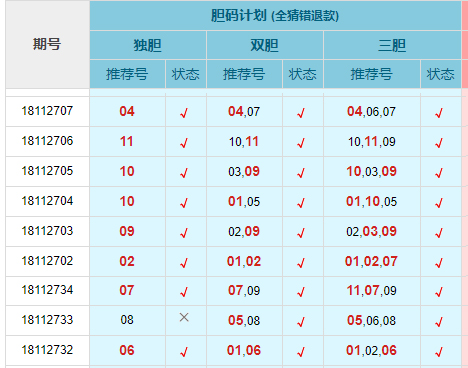Click 三胆 recommended numbers 04,06,07
Viewport: 468px width, 368px height.
point(371,111)
